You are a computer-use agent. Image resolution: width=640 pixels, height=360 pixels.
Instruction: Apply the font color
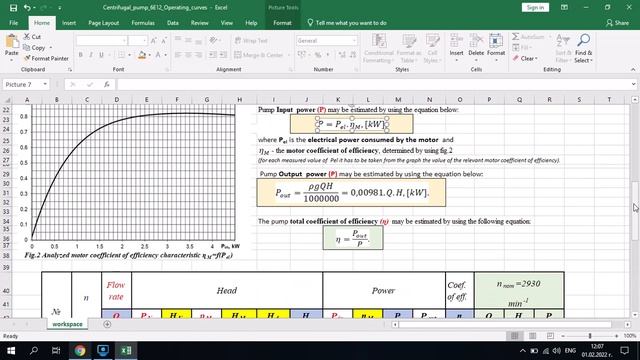158,55
